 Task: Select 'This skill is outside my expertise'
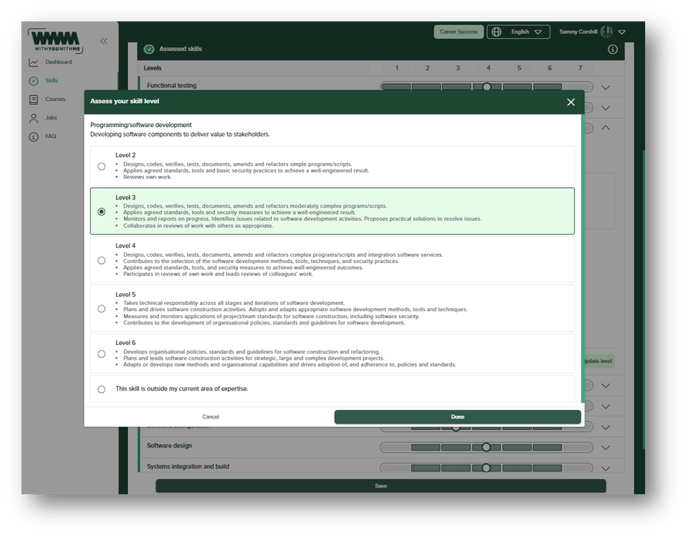point(102,389)
